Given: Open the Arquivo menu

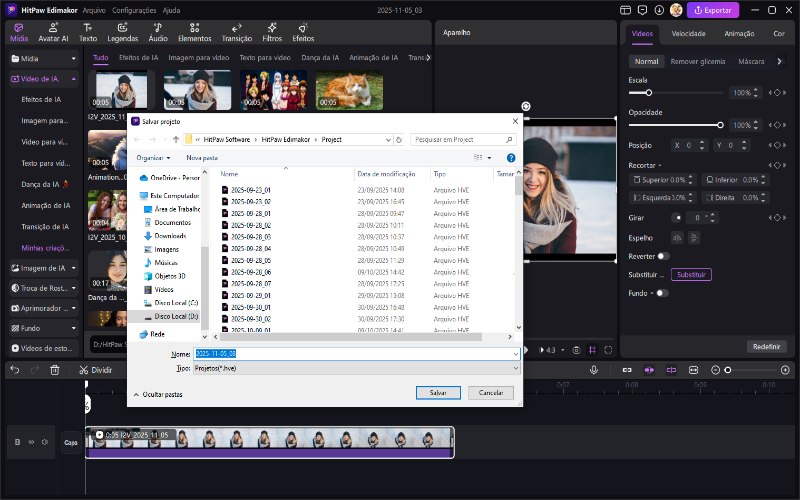Looking at the screenshot, I should click(x=94, y=10).
